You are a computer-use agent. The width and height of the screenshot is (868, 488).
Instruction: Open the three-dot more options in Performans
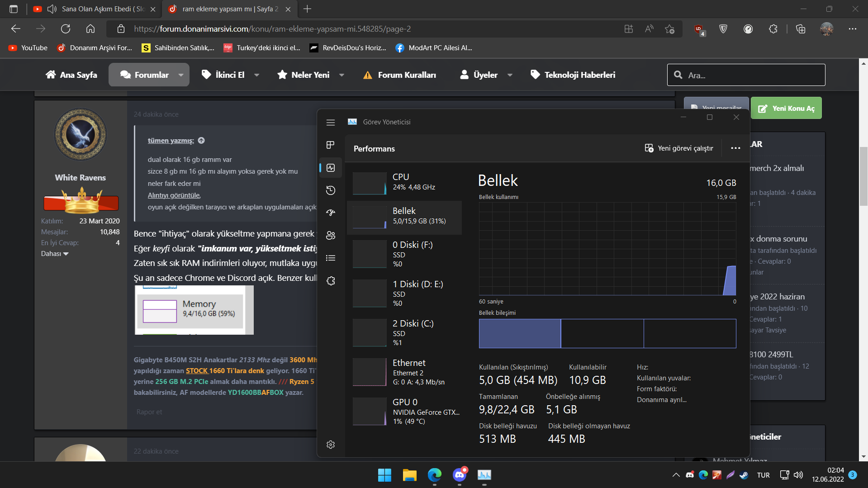click(735, 148)
